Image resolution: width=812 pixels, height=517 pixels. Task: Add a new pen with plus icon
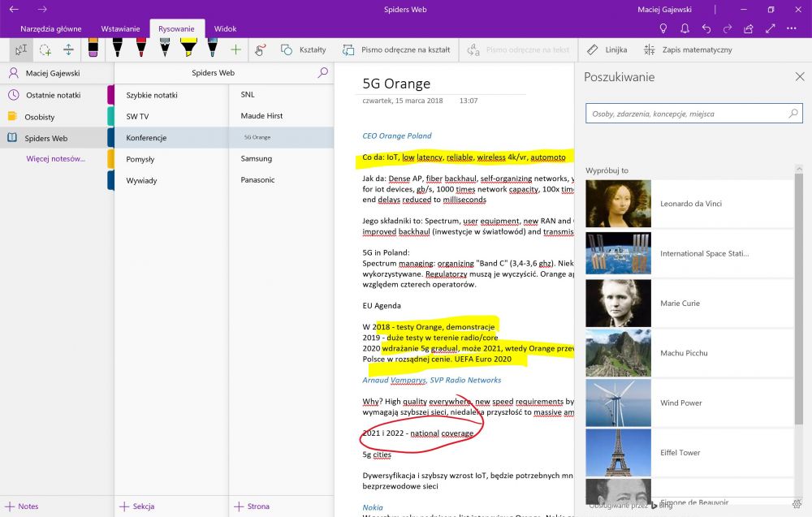pos(235,50)
